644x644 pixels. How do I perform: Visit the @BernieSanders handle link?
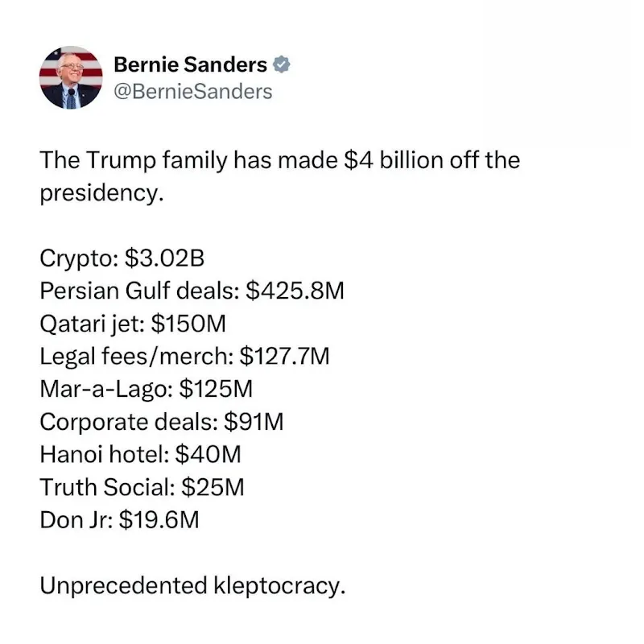click(x=193, y=92)
